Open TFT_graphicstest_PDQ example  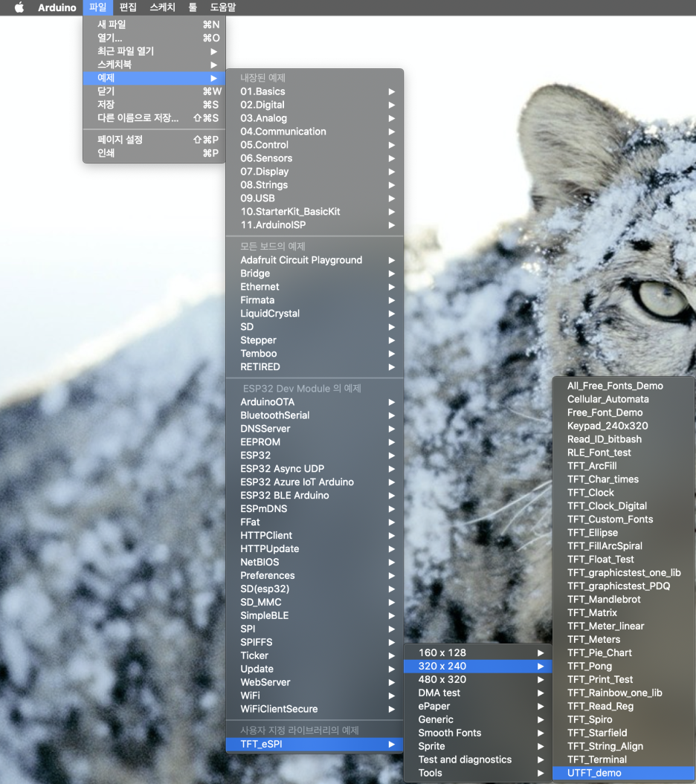pyautogui.click(x=623, y=586)
